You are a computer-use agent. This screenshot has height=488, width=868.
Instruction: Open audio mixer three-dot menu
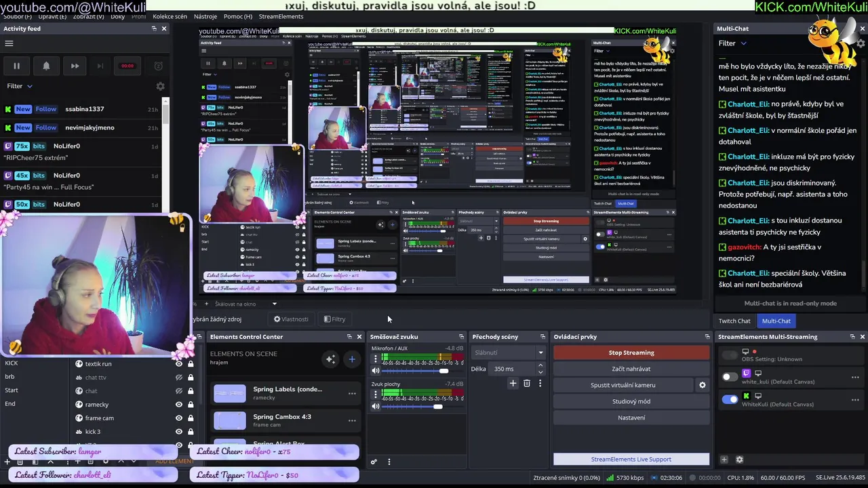click(x=389, y=462)
